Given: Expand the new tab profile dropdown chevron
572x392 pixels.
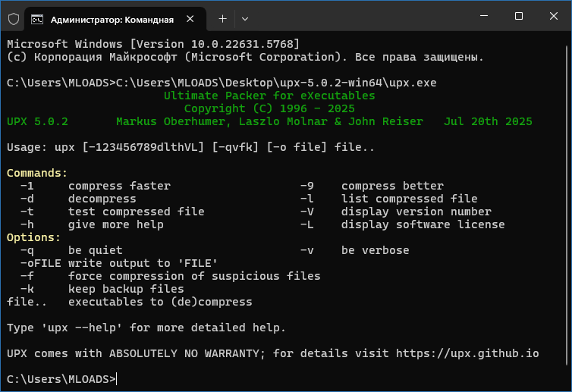Looking at the screenshot, I should (x=245, y=19).
